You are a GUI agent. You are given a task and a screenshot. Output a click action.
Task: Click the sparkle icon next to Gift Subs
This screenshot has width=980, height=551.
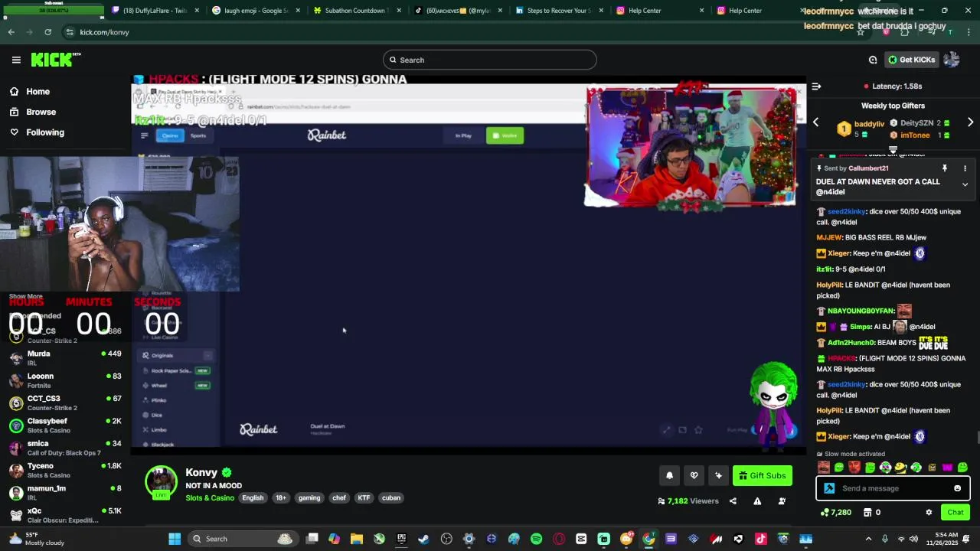click(x=718, y=475)
